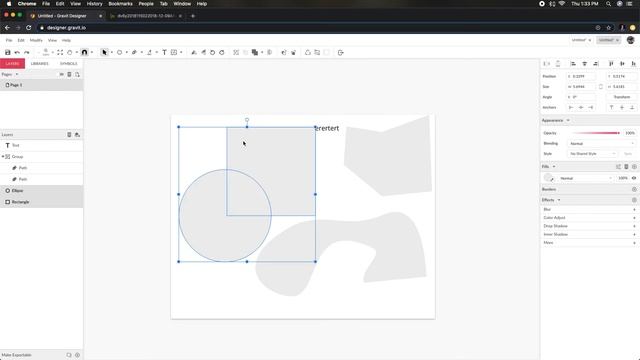Collapse the Appearance section
The height and width of the screenshot is (360, 640).
(x=568, y=120)
